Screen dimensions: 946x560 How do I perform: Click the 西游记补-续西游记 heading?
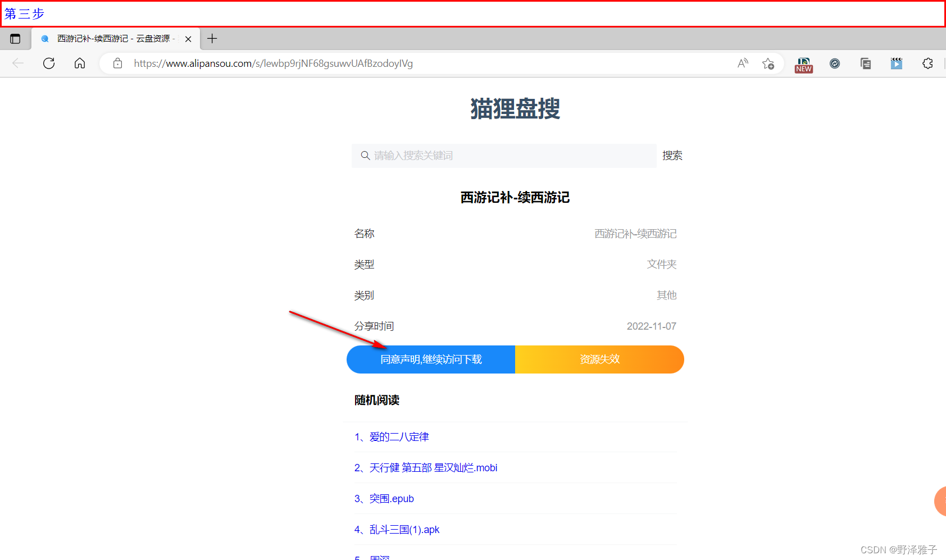[515, 197]
